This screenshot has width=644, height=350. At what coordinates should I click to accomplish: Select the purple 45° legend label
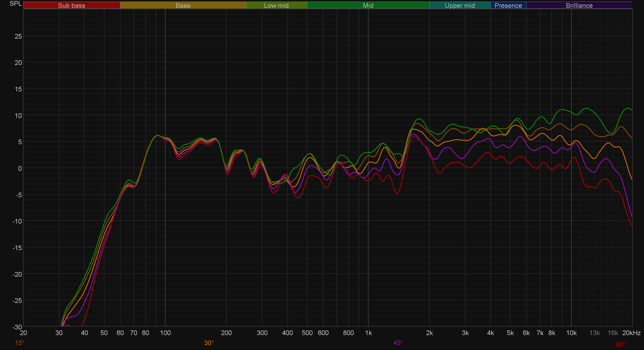coord(398,343)
